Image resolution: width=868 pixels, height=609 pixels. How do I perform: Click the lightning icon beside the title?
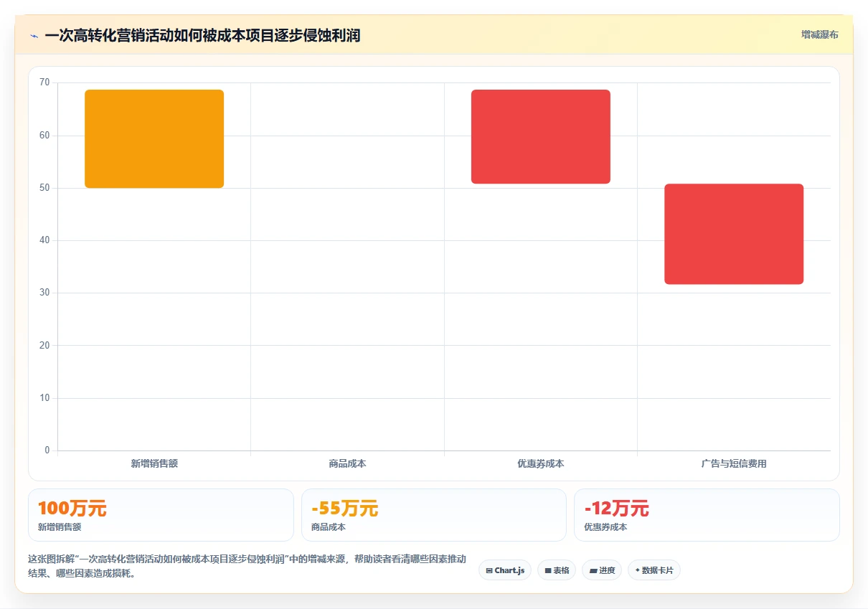click(34, 35)
